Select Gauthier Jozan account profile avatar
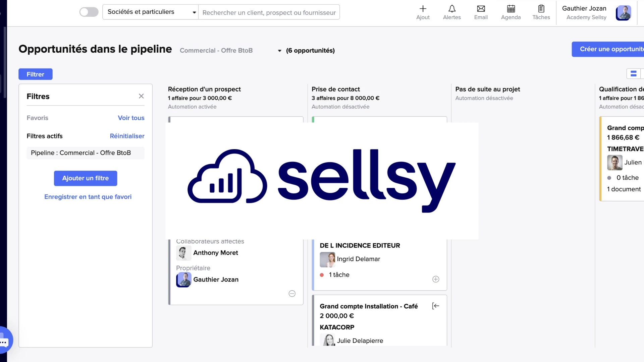644x362 pixels. click(x=623, y=13)
